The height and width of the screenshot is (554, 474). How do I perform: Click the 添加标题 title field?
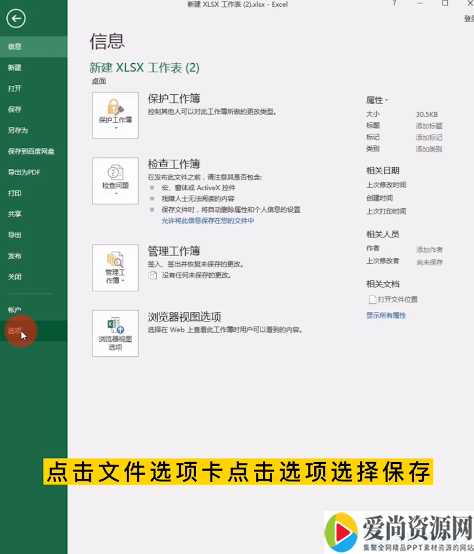(x=429, y=126)
